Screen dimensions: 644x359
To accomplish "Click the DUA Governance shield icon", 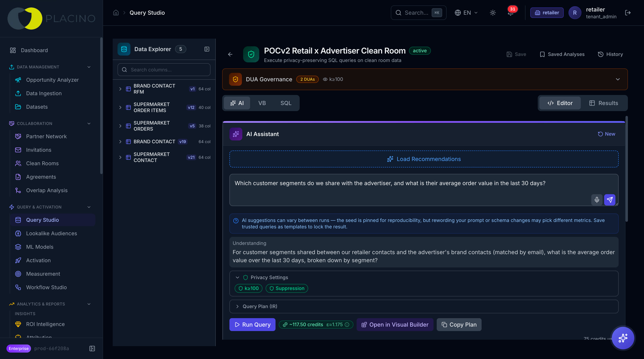I will 235,79.
